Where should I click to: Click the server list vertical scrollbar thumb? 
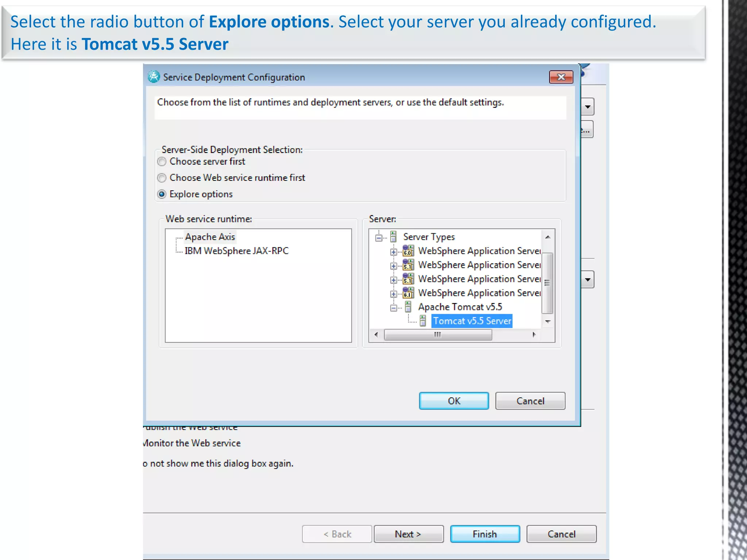(547, 283)
